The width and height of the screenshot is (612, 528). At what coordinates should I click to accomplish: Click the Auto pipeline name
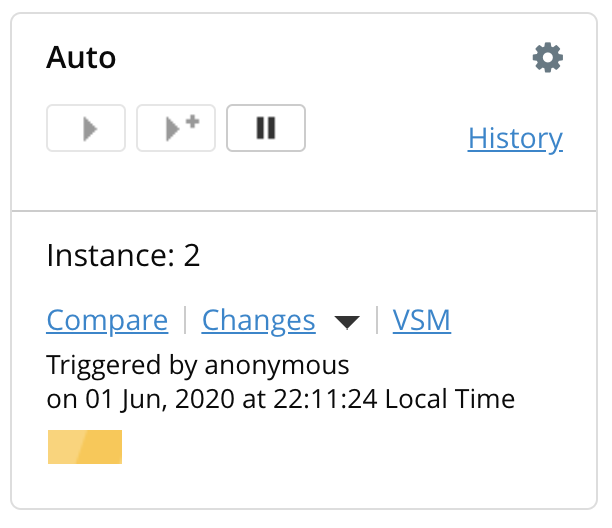pos(81,58)
